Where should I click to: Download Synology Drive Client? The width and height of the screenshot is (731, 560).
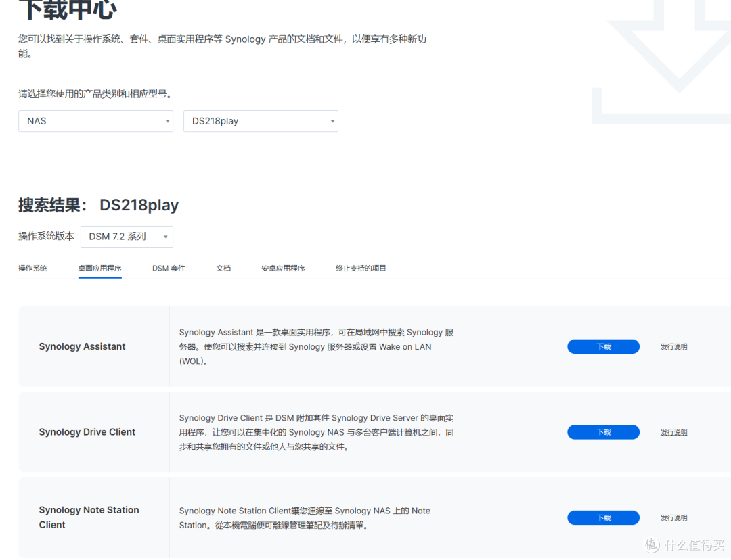pyautogui.click(x=603, y=431)
